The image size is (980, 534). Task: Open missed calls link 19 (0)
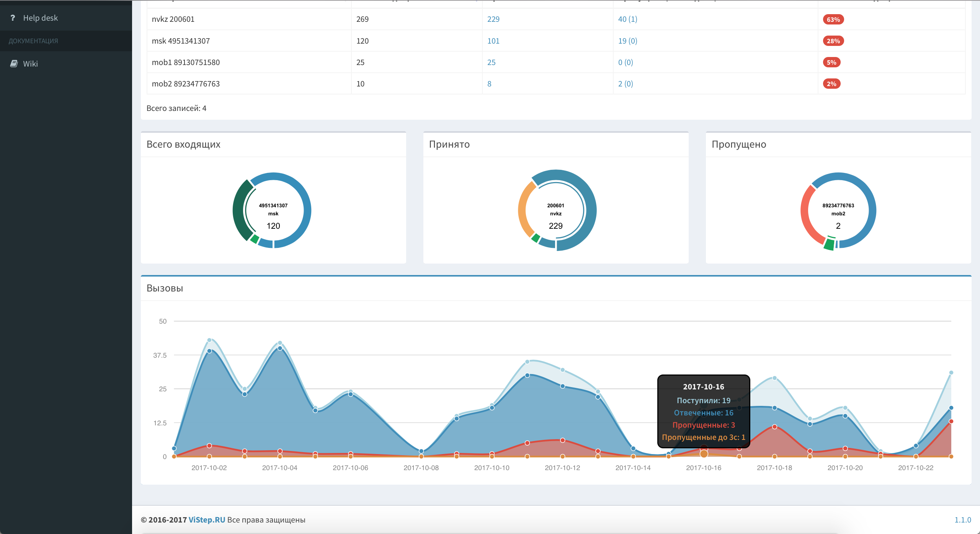pyautogui.click(x=627, y=41)
